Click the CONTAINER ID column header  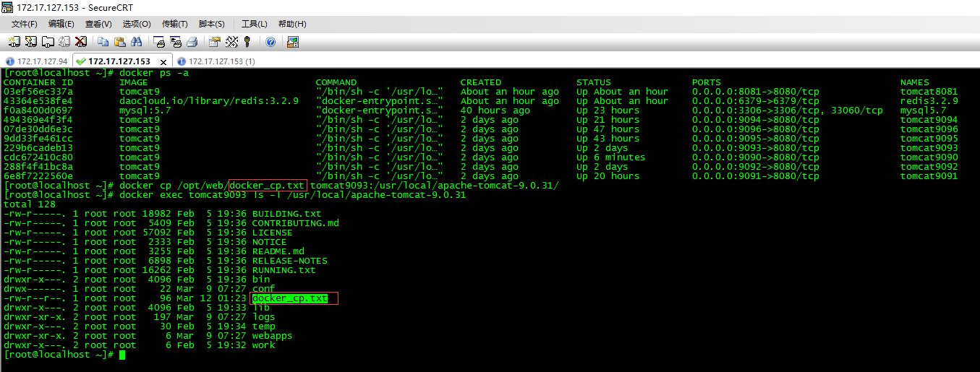point(38,82)
